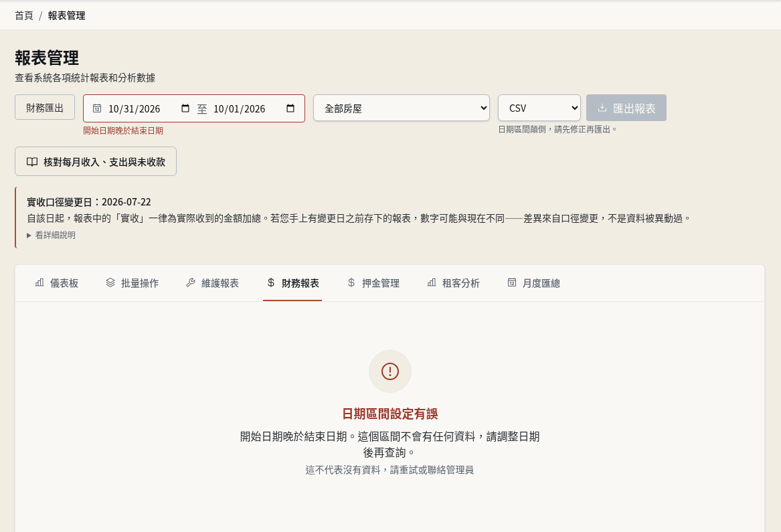Screen dimensions: 781x532
Task: Click the wrench icon on 維護報表 tab
Action: 190,283
